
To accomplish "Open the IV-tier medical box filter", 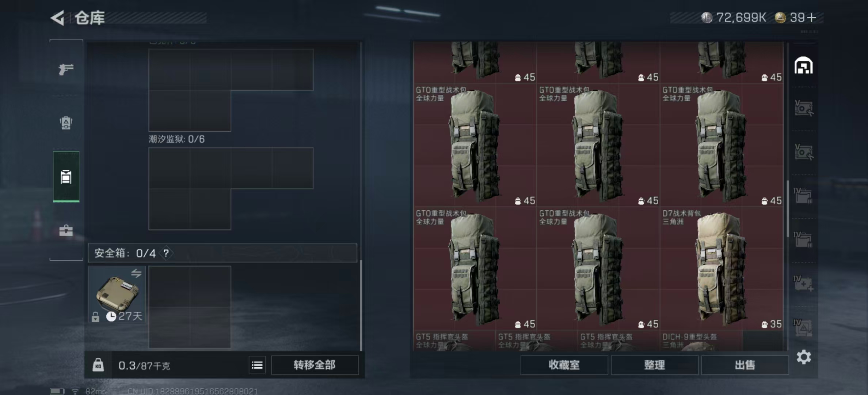I will pyautogui.click(x=803, y=283).
